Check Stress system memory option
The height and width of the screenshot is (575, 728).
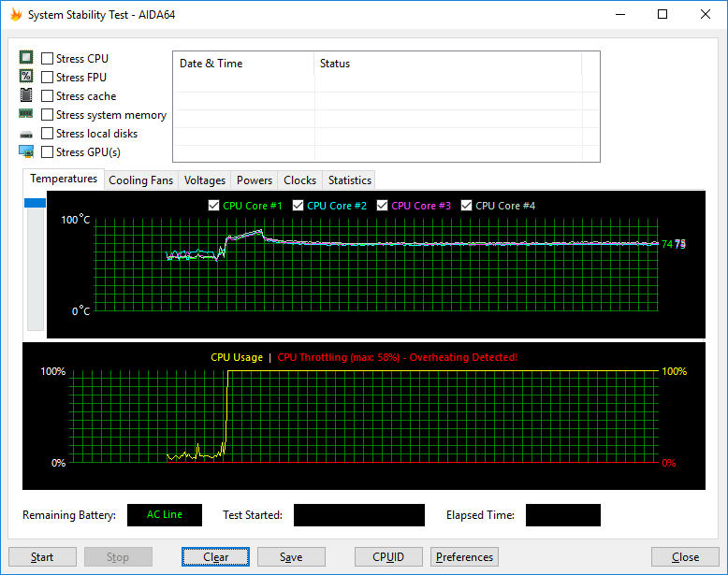click(x=47, y=115)
